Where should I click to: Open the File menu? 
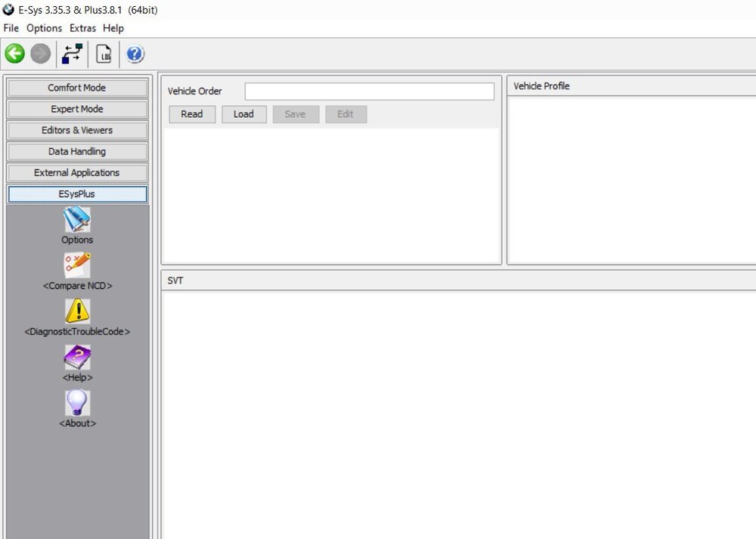click(x=11, y=28)
